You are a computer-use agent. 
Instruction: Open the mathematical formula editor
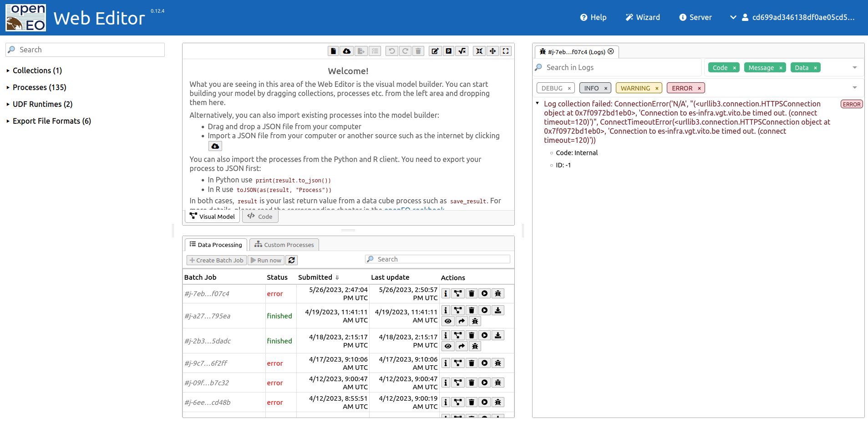462,51
